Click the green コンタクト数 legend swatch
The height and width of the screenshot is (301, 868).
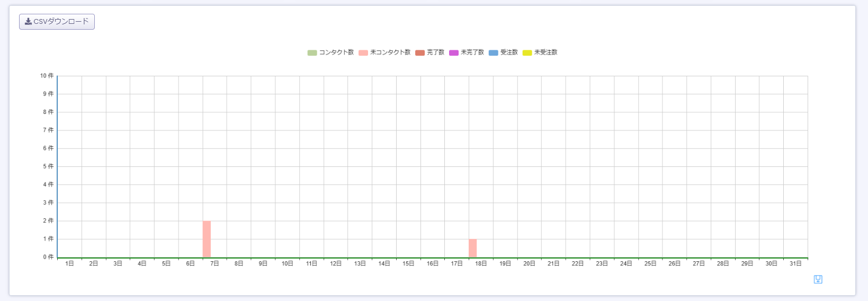click(x=312, y=52)
